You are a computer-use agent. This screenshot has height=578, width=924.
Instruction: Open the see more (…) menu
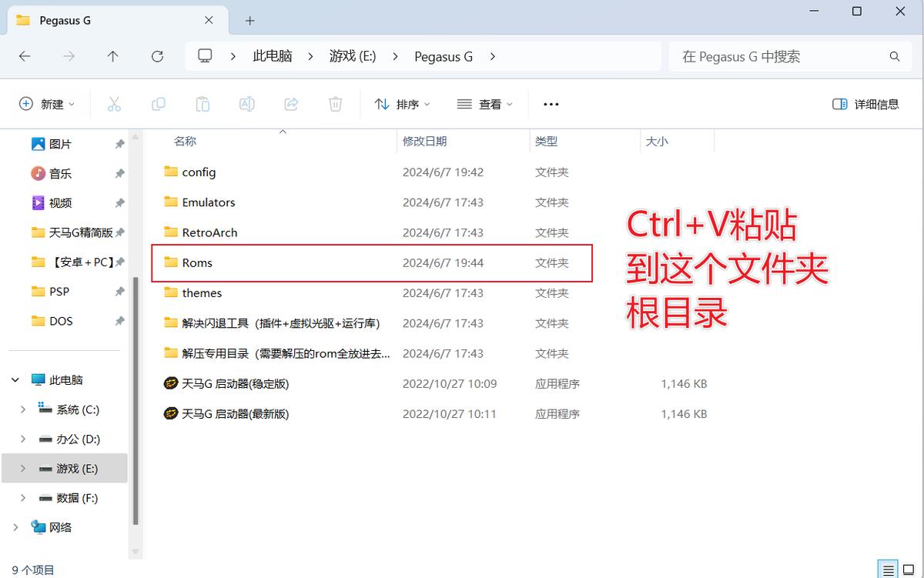[551, 104]
